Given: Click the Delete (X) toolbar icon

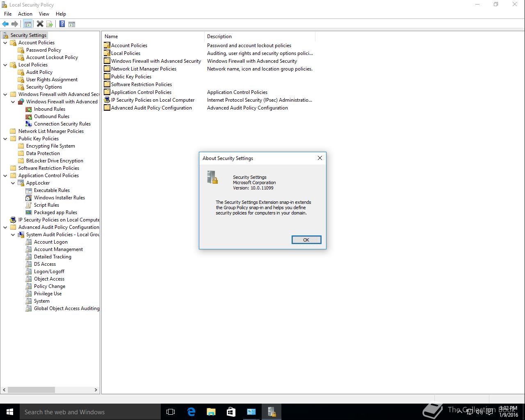Looking at the screenshot, I should [x=40, y=24].
